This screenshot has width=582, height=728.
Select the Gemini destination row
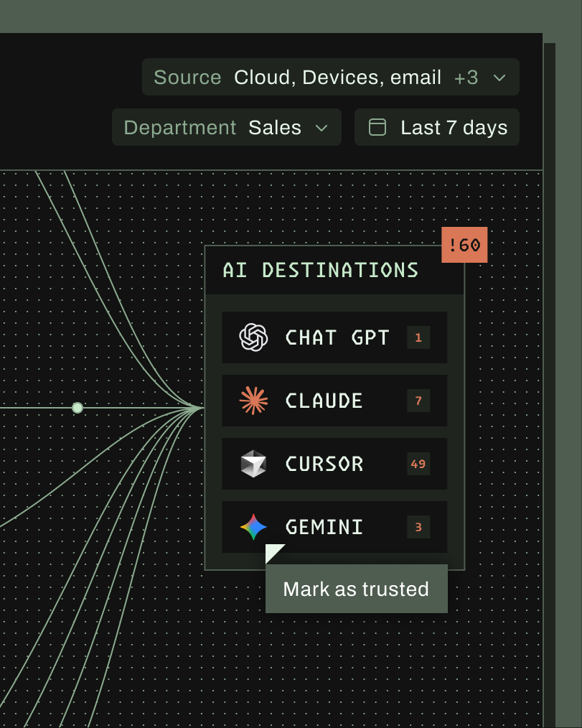[334, 527]
